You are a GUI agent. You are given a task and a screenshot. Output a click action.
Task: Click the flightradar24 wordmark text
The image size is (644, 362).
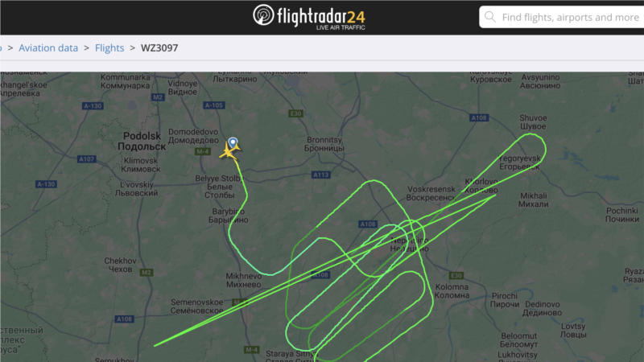coord(320,17)
